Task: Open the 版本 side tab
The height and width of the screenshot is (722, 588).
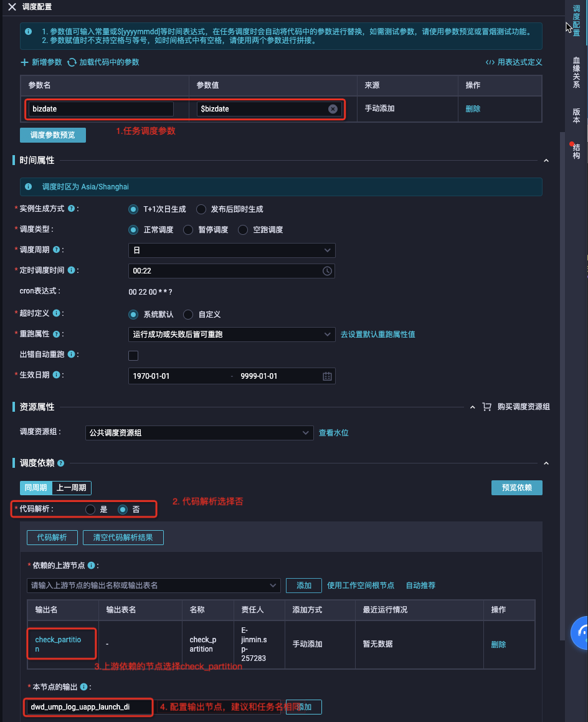Action: pyautogui.click(x=576, y=116)
